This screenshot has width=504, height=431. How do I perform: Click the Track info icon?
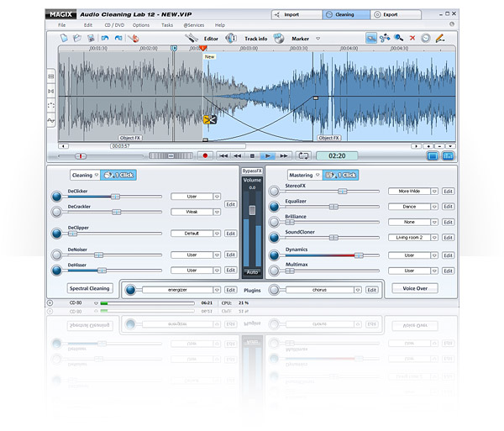click(x=231, y=39)
